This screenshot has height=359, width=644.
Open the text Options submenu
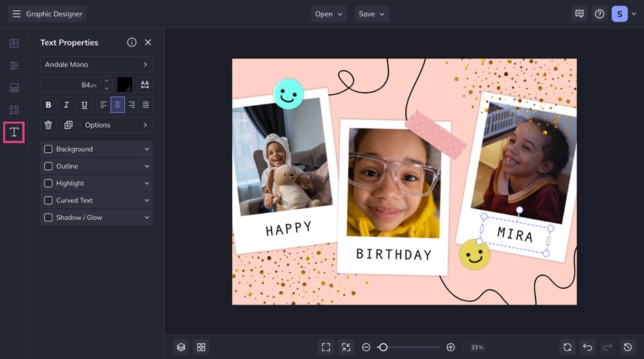point(117,125)
